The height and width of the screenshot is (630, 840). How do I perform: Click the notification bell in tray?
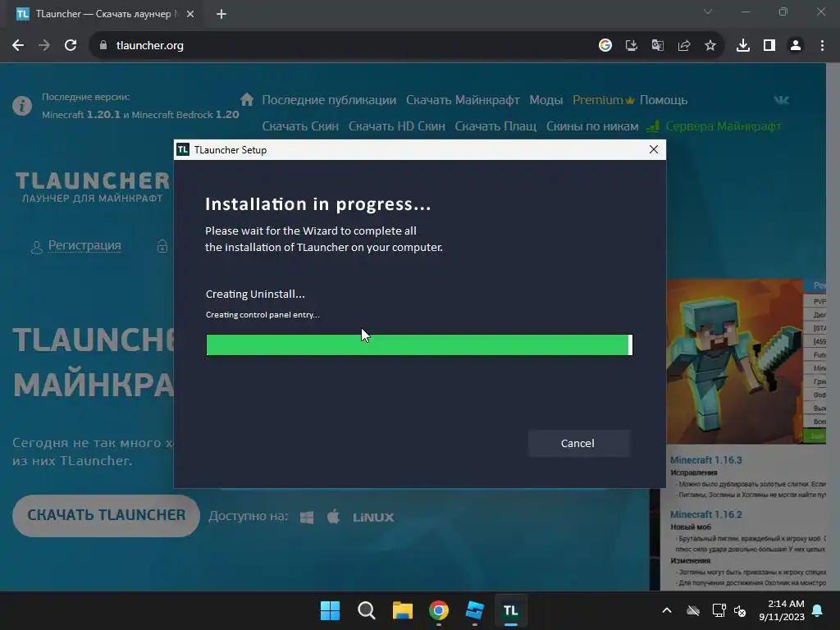[818, 610]
